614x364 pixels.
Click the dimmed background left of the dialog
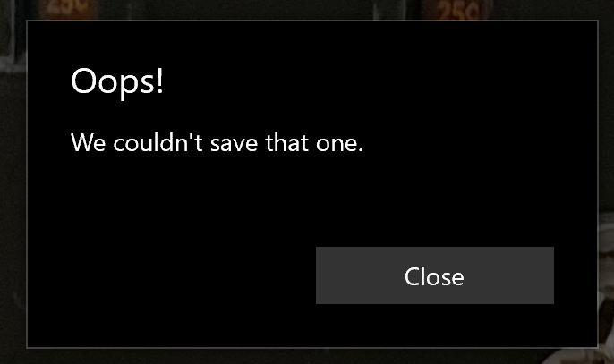coord(13,184)
